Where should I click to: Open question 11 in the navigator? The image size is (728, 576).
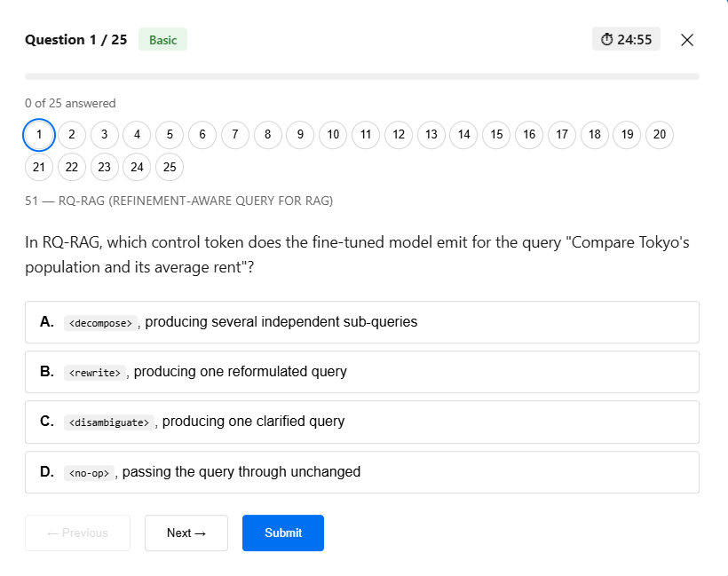coord(366,135)
